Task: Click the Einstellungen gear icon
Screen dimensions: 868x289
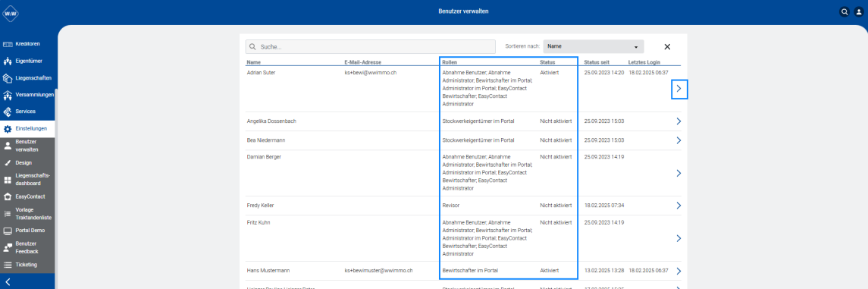Action: [x=8, y=129]
